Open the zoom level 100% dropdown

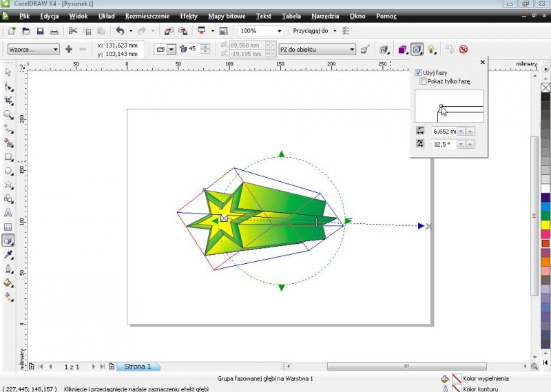click(279, 31)
